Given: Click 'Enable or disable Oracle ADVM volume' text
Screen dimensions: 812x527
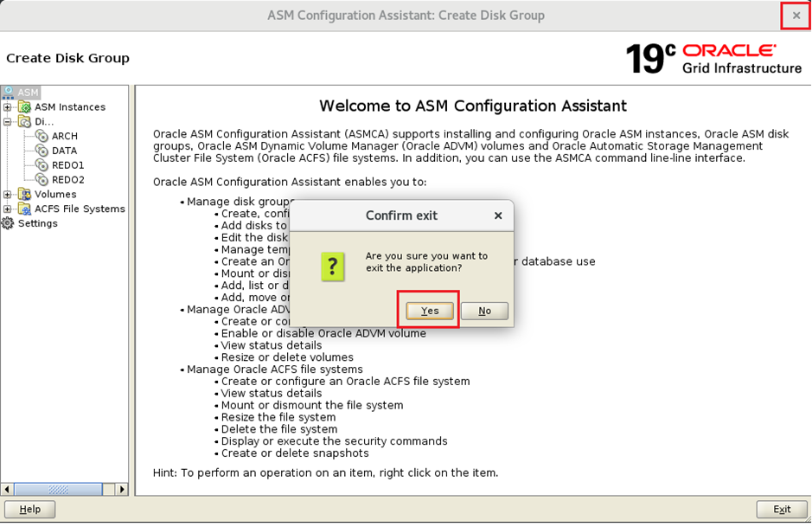Looking at the screenshot, I should pyautogui.click(x=323, y=333).
